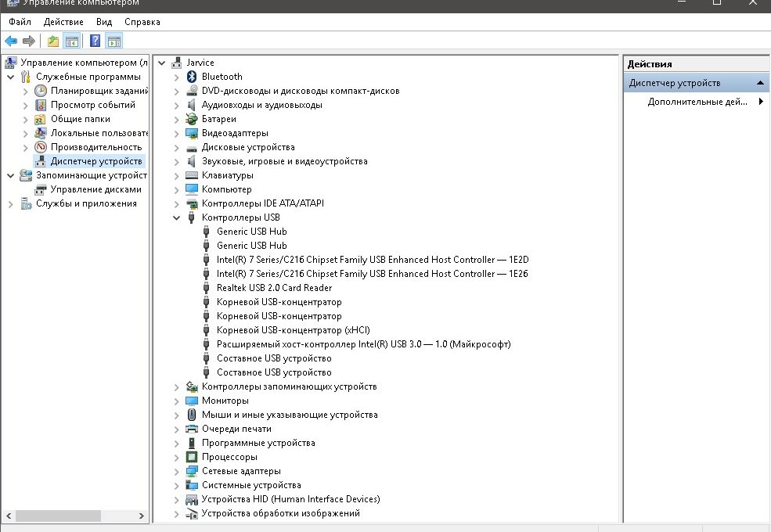Select Расширяемый хост-контроллер Intel USB 3.0
The width and height of the screenshot is (771, 532).
(x=363, y=344)
